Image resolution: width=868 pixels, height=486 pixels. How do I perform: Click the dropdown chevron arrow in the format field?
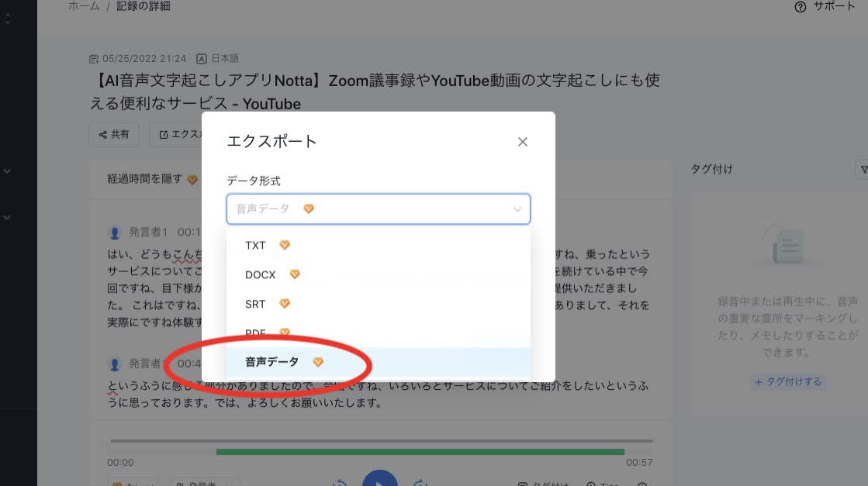click(517, 209)
